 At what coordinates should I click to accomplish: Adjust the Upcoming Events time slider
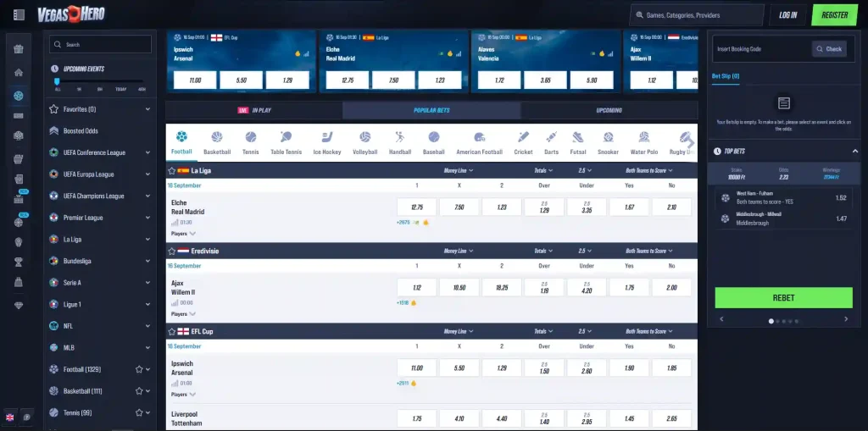click(x=57, y=81)
